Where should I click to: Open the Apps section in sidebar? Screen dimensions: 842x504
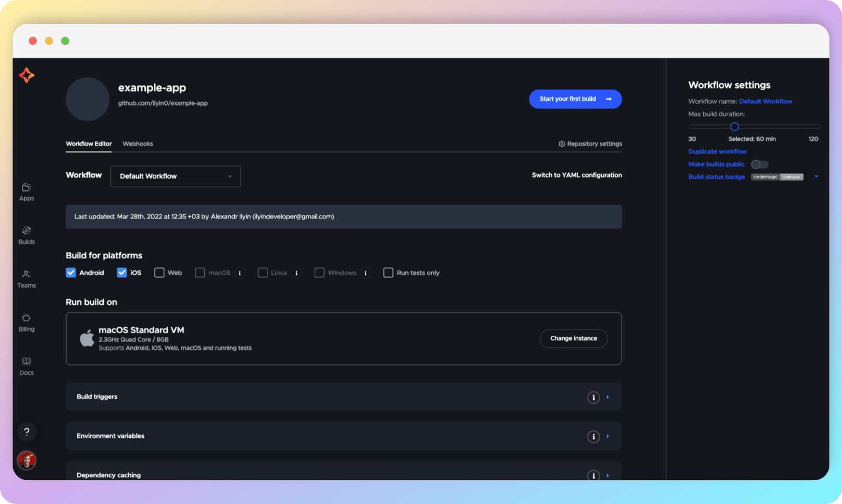(26, 192)
